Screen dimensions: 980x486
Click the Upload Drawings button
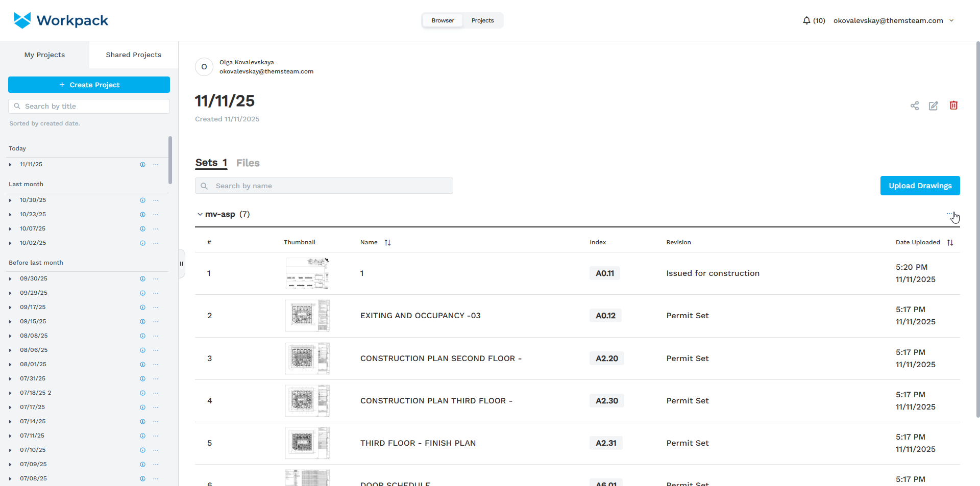coord(920,186)
